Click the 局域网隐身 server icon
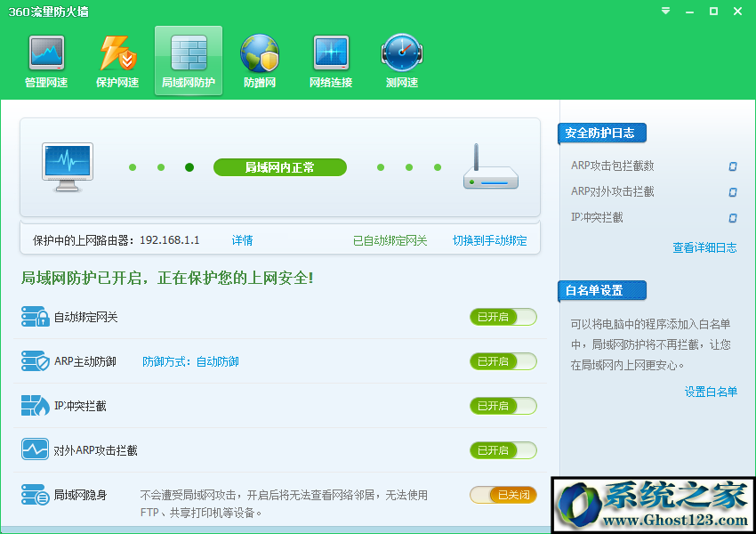Image resolution: width=756 pixels, height=534 pixels. (x=36, y=495)
